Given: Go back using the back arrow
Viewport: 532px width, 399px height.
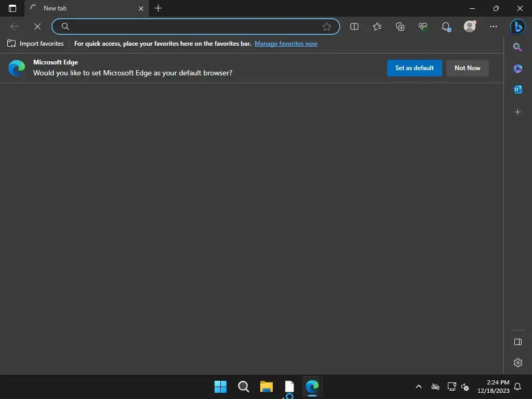Looking at the screenshot, I should click(x=14, y=26).
